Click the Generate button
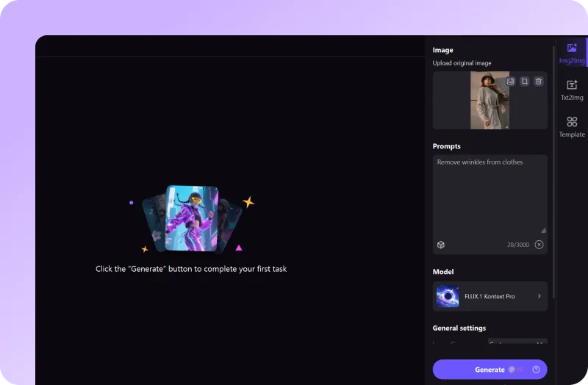588x385 pixels. coord(490,370)
